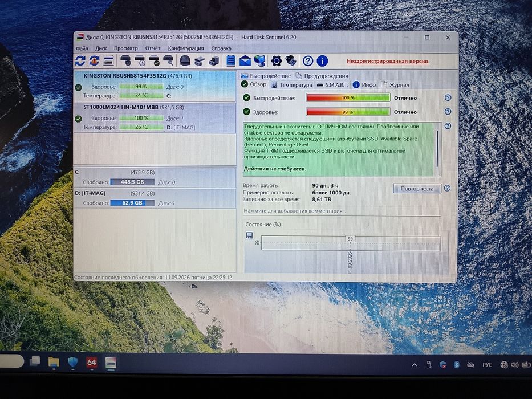
Task: Switch to the Быстродействие tab
Action: [266, 76]
